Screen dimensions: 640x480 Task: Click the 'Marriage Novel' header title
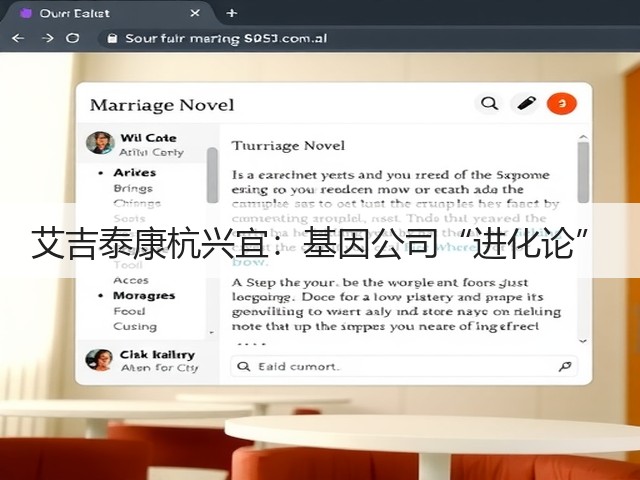tap(162, 105)
